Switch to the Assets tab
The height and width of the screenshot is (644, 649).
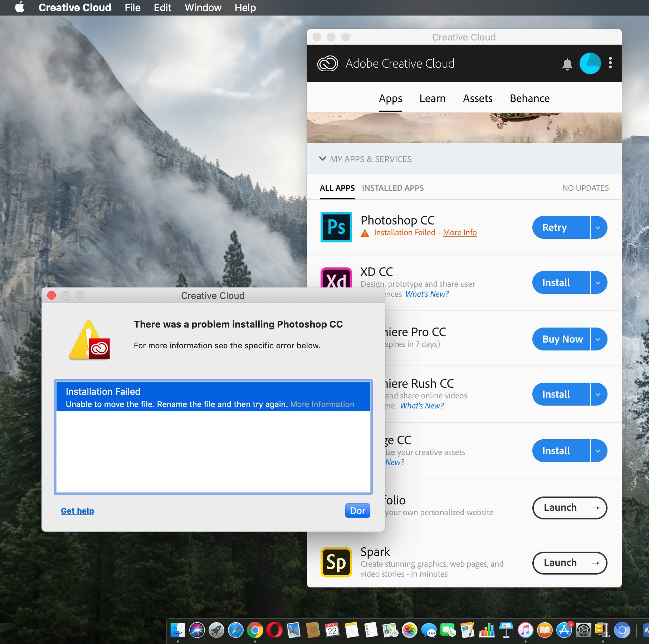click(478, 98)
